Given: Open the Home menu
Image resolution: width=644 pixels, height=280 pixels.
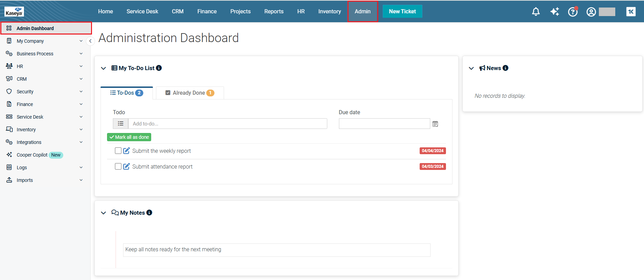Looking at the screenshot, I should 105,12.
